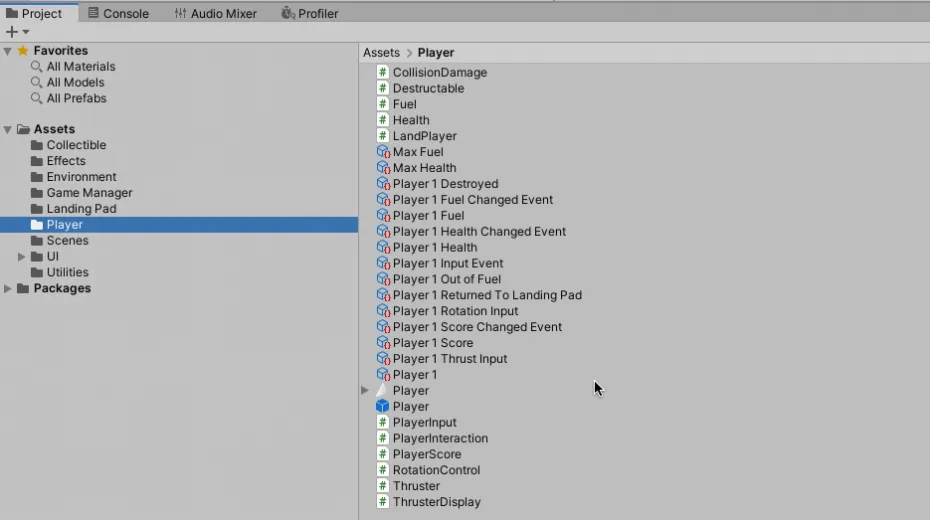Click the Player 1 Destroyed asset icon

[382, 184]
